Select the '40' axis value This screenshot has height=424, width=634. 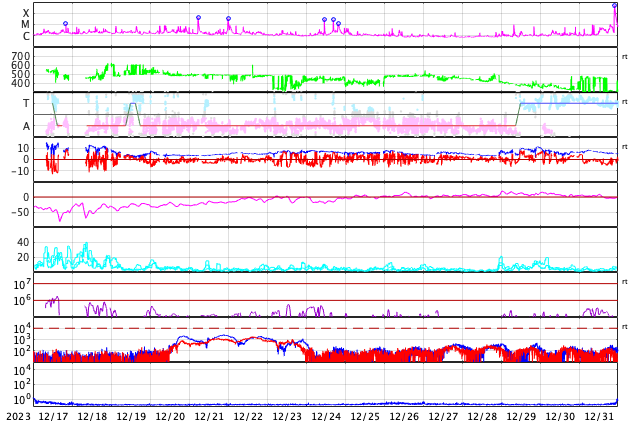(x=23, y=242)
